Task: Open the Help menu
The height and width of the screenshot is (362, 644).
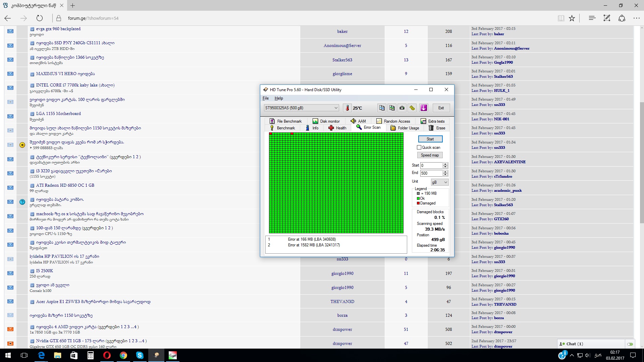Action: pyautogui.click(x=278, y=98)
